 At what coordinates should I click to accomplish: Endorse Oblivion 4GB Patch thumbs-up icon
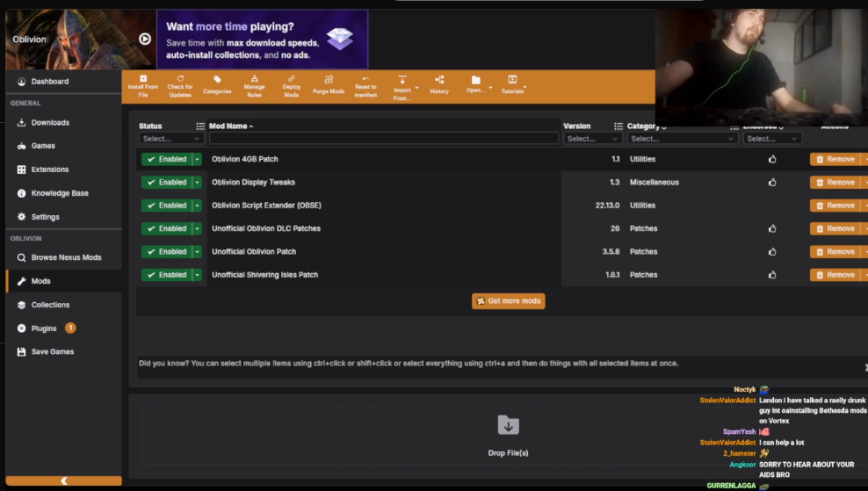coord(772,160)
